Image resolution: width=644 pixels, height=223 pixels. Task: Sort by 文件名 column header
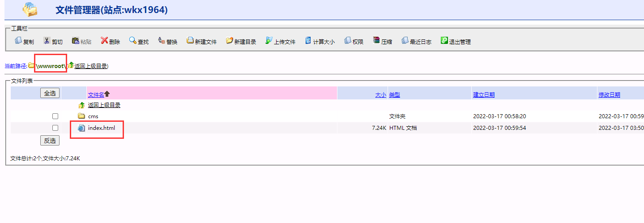(x=96, y=94)
